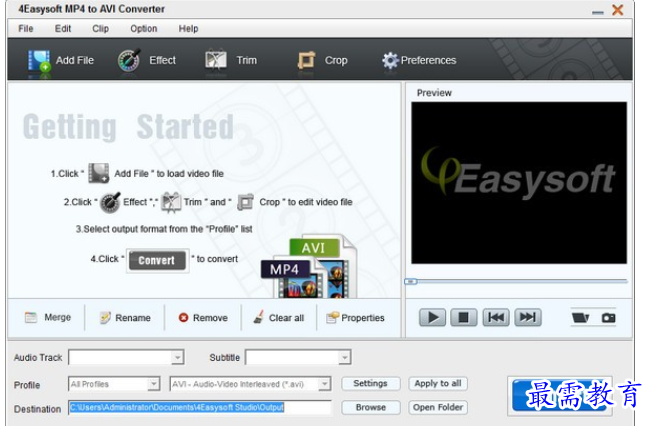Jump to previous frame in preview
Screen dimensions: 650x426
496,318
